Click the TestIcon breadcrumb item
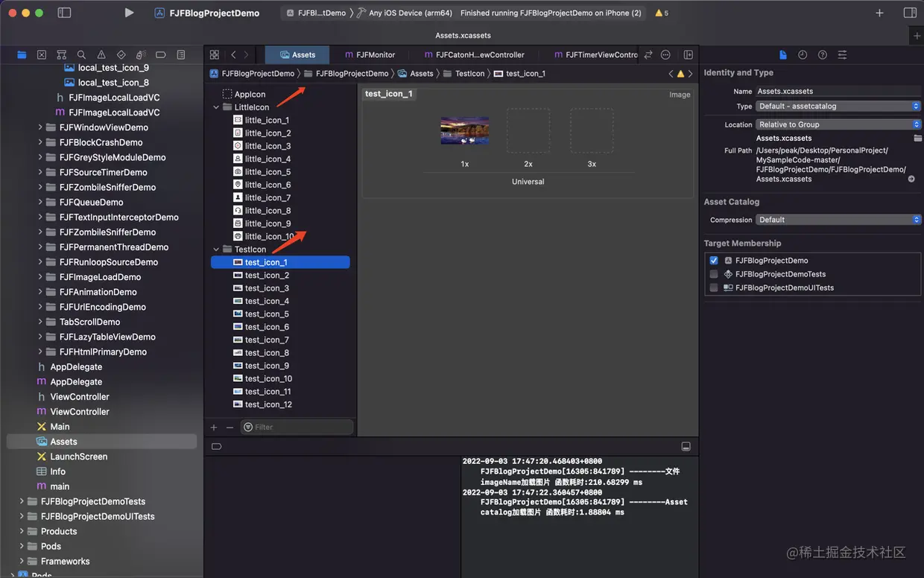 point(463,74)
